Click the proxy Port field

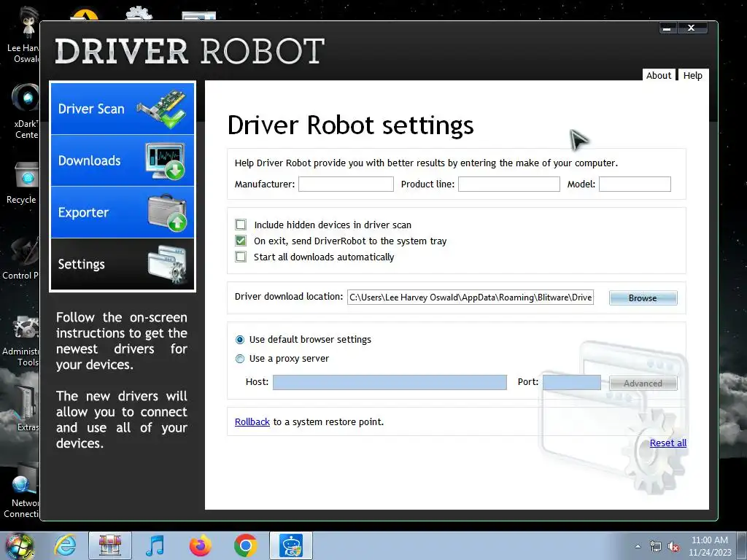[x=572, y=382]
